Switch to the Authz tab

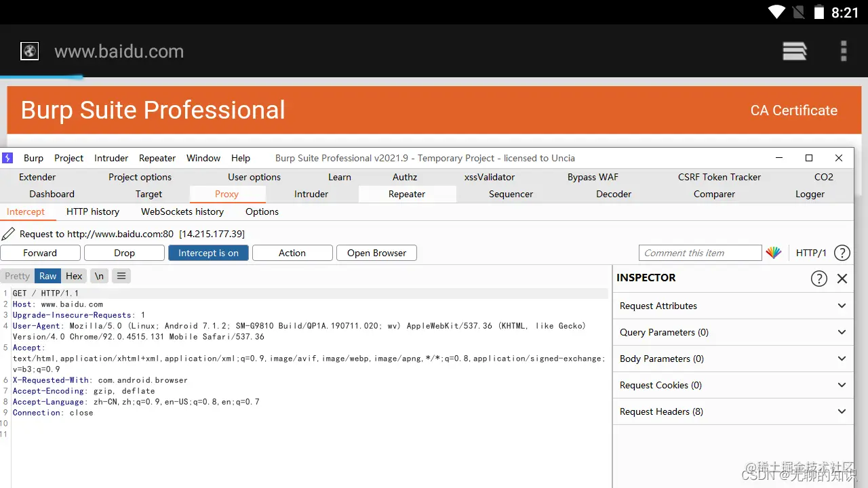click(405, 177)
